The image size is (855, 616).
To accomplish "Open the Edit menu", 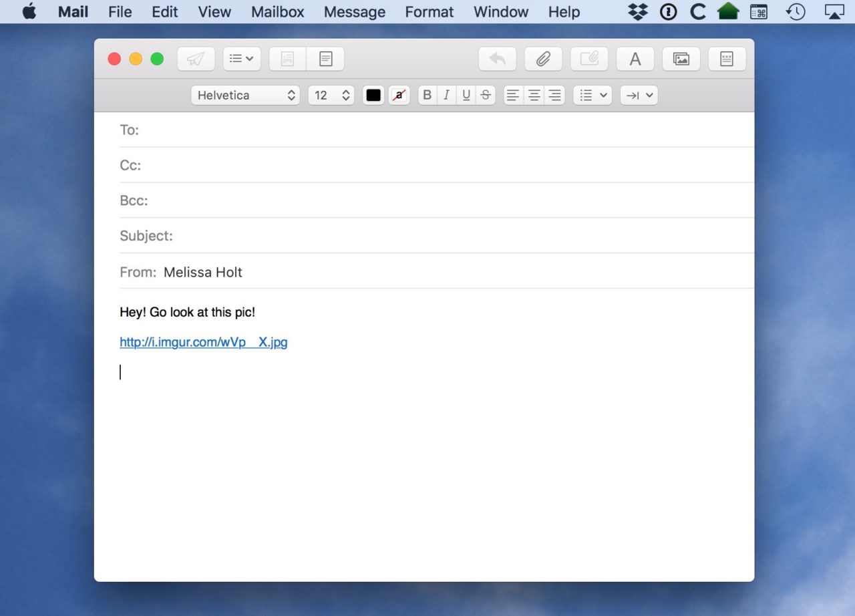I will click(x=165, y=12).
